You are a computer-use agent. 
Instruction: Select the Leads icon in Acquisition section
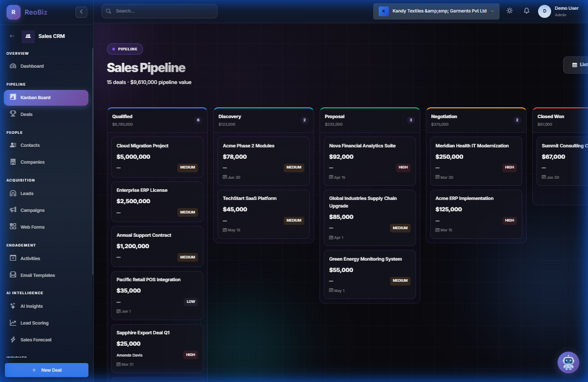[12, 193]
